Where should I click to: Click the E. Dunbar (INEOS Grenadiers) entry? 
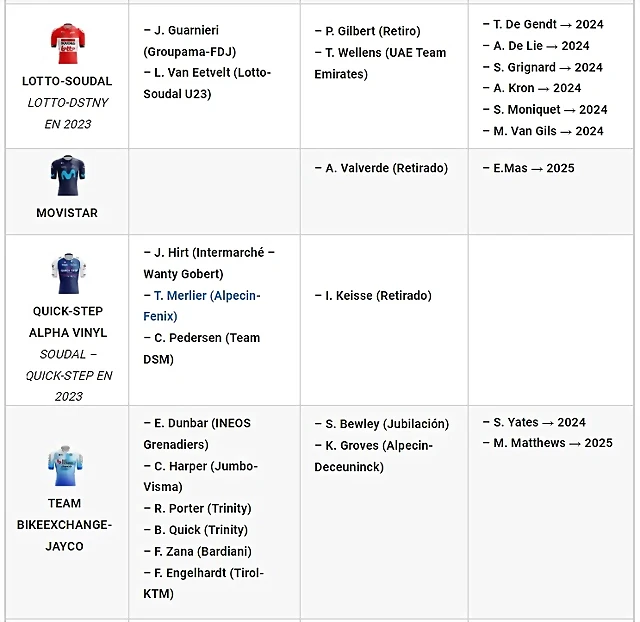(197, 433)
